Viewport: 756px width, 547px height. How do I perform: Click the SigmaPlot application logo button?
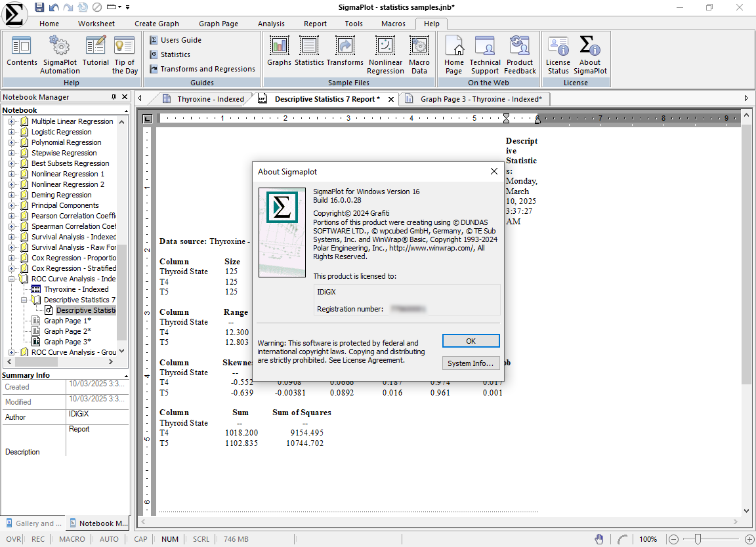click(x=14, y=14)
